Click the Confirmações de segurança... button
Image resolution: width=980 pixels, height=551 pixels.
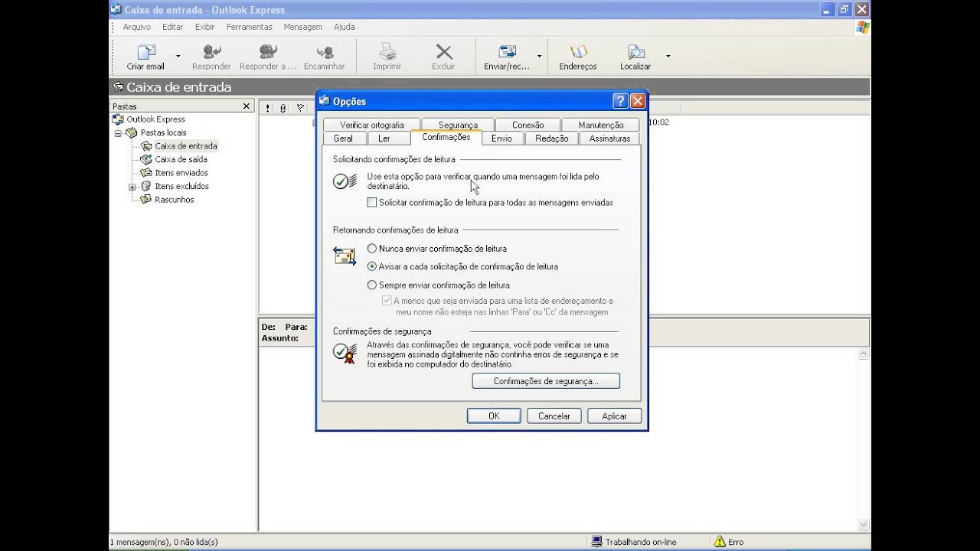click(546, 381)
